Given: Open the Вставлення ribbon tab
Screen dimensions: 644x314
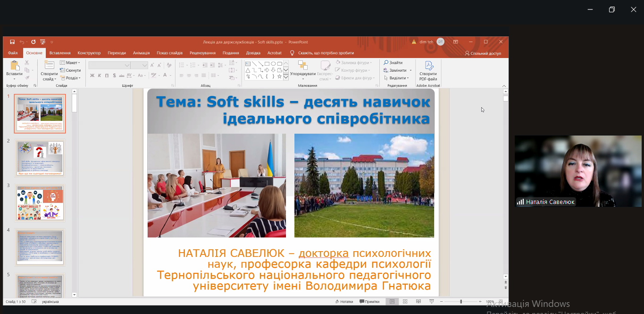Looking at the screenshot, I should point(60,53).
